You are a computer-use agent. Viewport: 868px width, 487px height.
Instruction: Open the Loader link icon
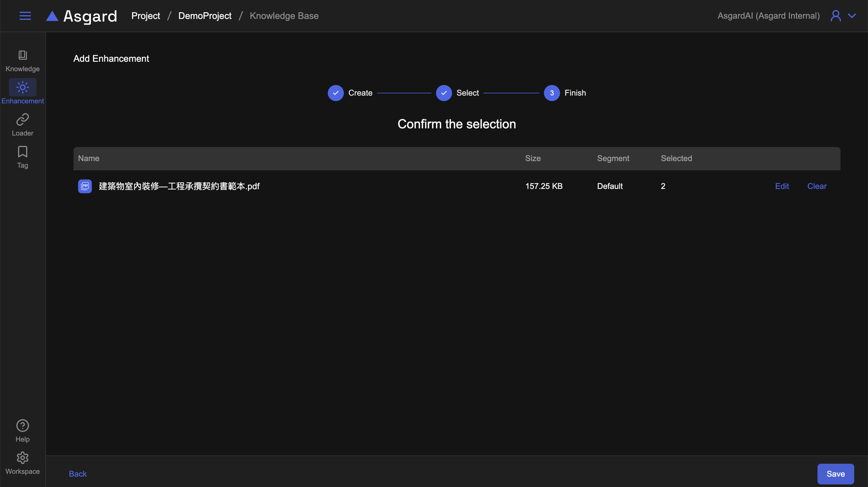(x=23, y=120)
